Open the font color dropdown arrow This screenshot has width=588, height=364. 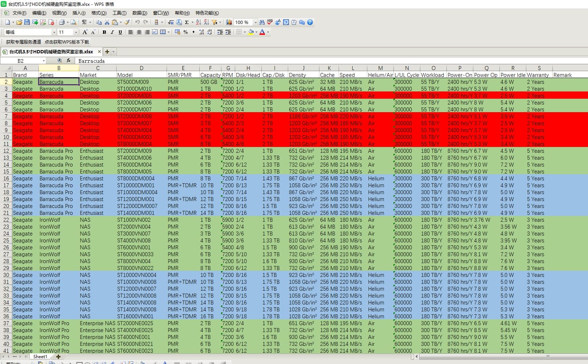268,32
